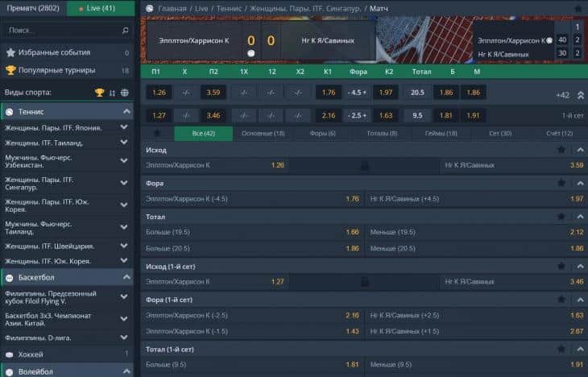Screen dimensions: 588x377
Task: Click the Популярные турниры trophy icon
Action: [x=10, y=70]
